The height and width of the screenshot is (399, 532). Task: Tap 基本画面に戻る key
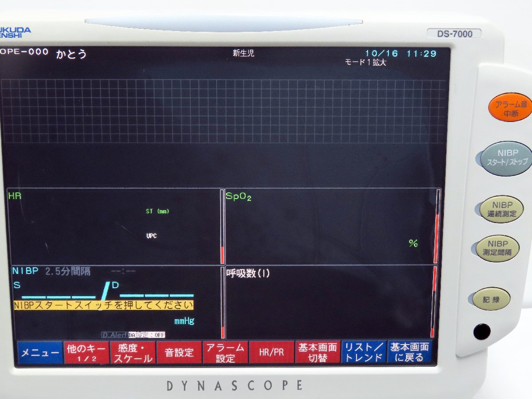[x=410, y=352]
